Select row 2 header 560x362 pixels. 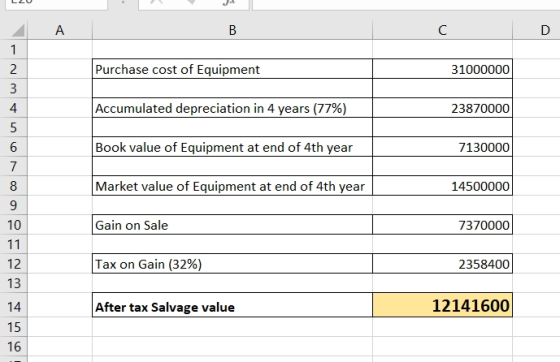pos(13,69)
